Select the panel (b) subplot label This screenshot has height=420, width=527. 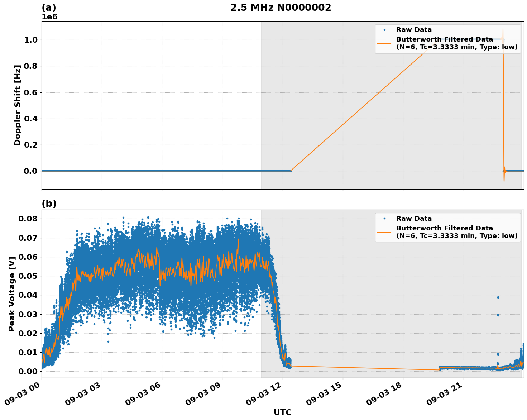coord(50,203)
